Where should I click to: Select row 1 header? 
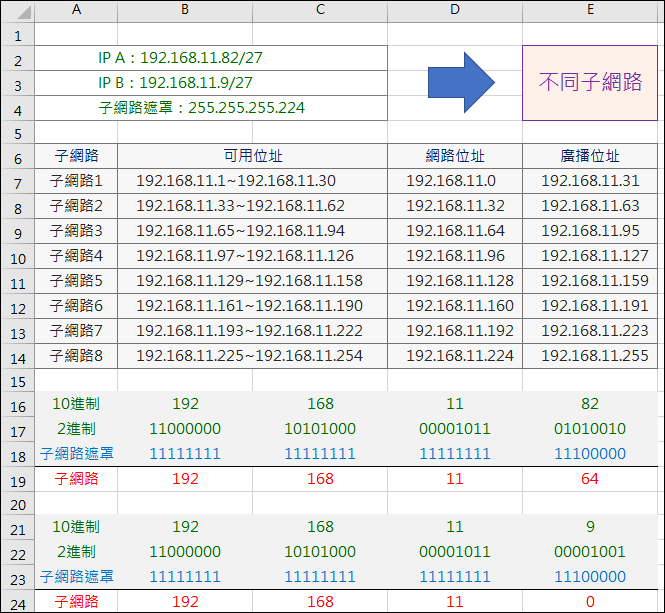tap(18, 35)
